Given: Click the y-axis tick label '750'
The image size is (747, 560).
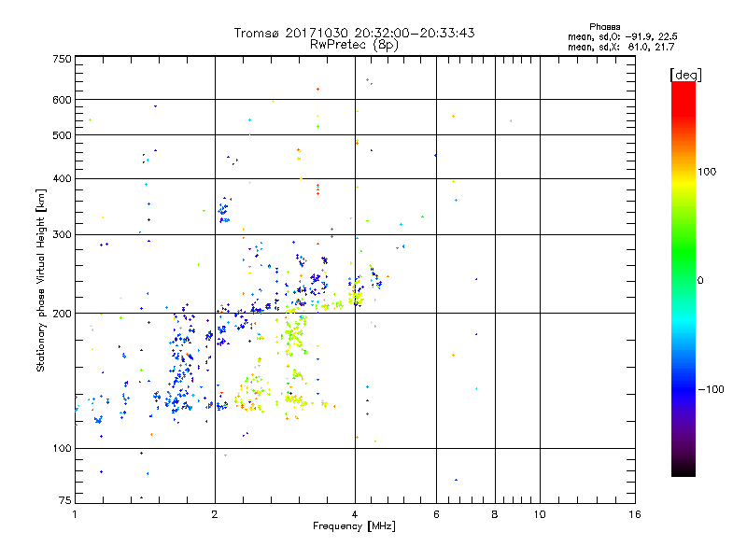Looking at the screenshot, I should (x=63, y=59).
